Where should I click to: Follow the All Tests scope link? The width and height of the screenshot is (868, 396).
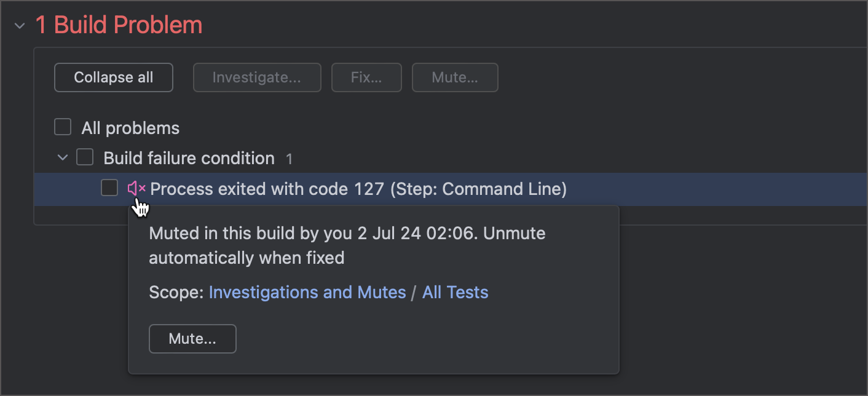(455, 292)
